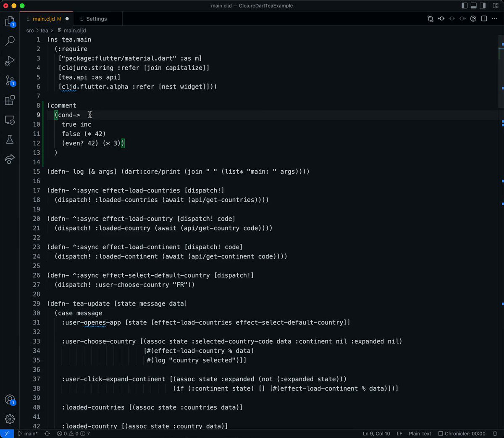Click the circled git branch icon

tap(473, 19)
